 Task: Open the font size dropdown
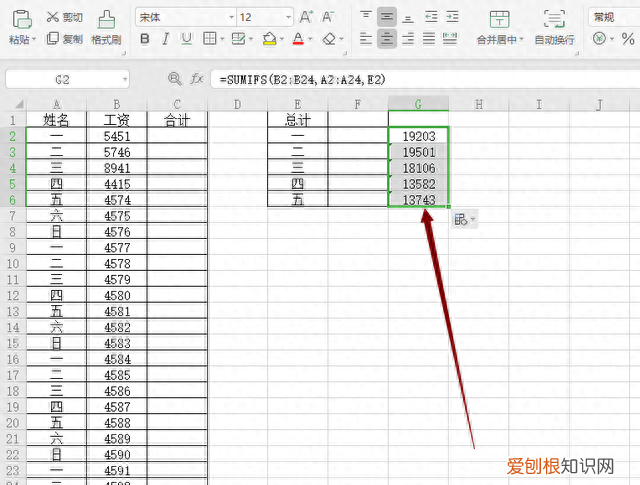pyautogui.click(x=288, y=17)
